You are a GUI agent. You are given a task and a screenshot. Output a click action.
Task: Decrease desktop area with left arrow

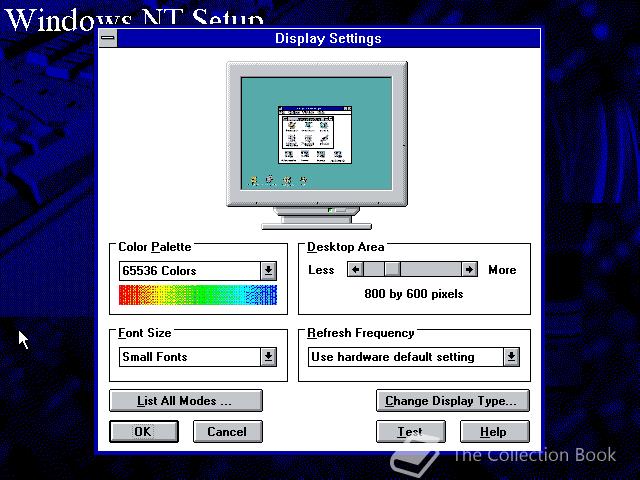pyautogui.click(x=356, y=269)
